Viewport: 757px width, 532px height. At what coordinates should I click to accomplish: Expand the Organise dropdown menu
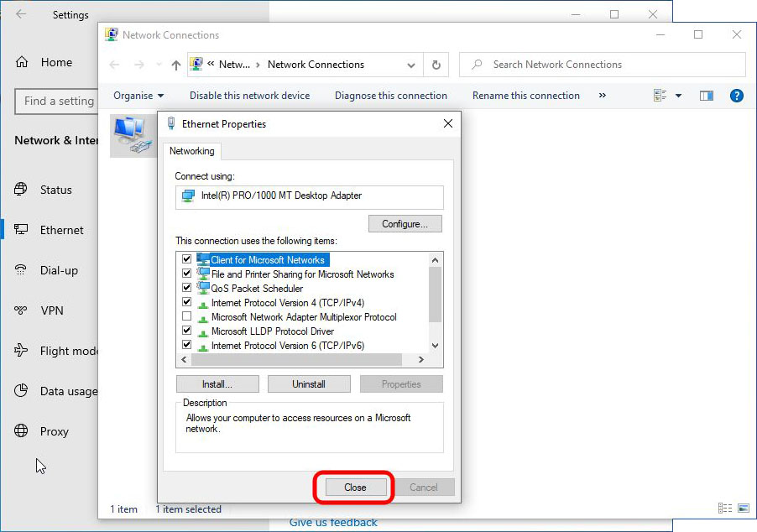[x=138, y=96]
